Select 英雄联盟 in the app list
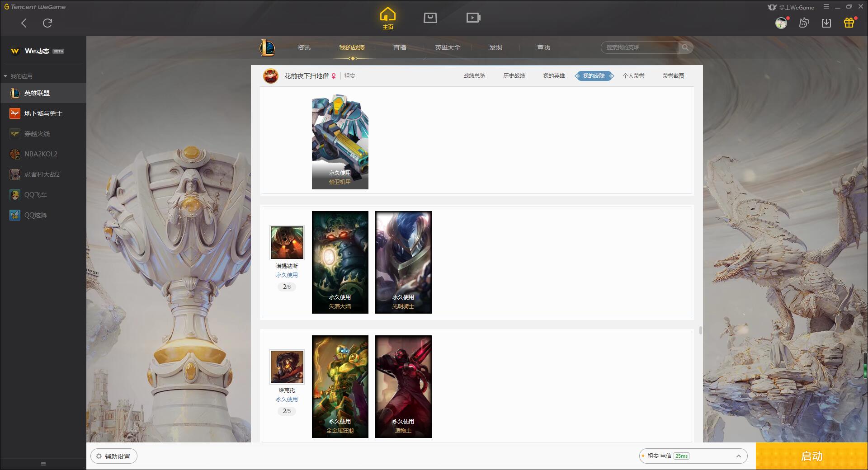The image size is (868, 470). pos(43,93)
